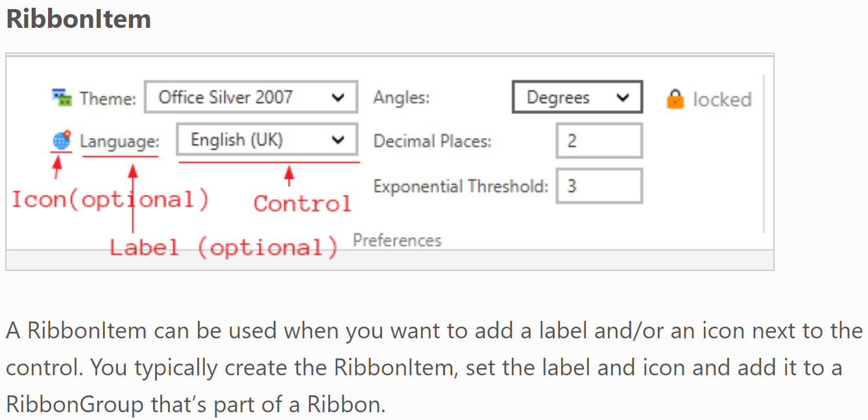Click the Theme label text
This screenshot has width=868, height=420.
(108, 99)
